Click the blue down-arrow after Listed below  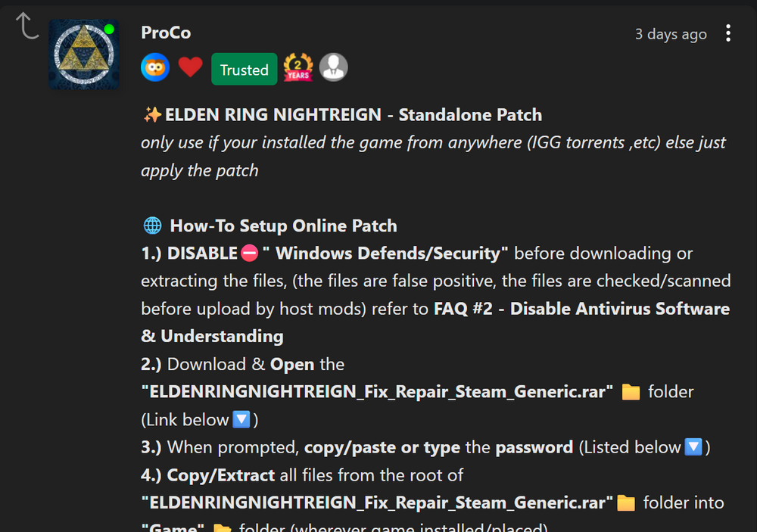[693, 447]
